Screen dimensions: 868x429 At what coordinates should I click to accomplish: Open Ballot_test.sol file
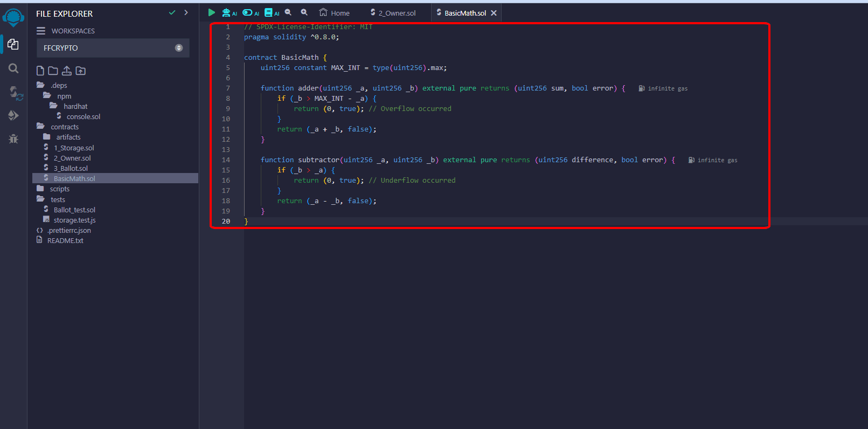pos(70,210)
